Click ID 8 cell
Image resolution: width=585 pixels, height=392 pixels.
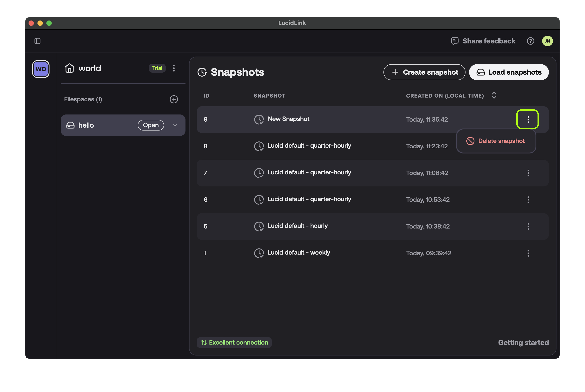tap(205, 146)
